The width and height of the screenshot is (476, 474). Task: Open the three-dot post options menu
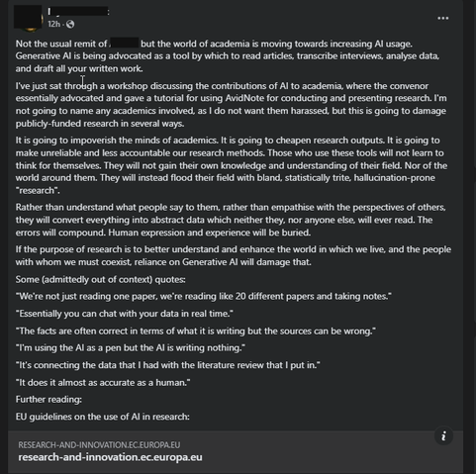(442, 18)
